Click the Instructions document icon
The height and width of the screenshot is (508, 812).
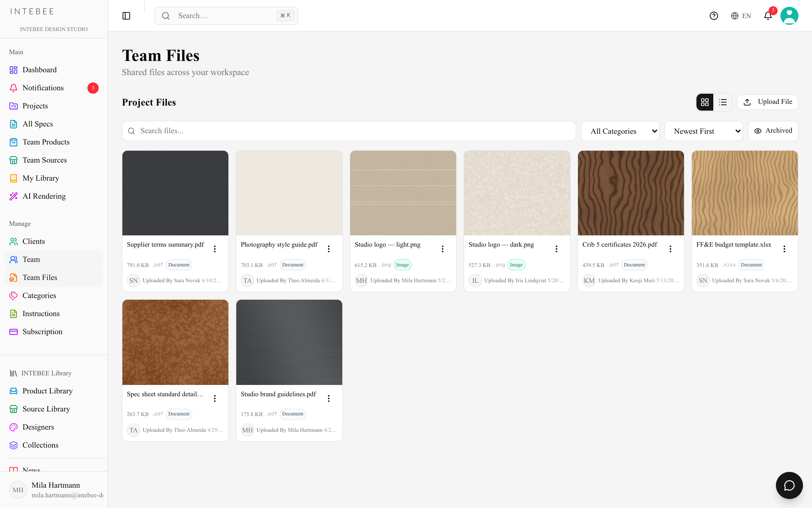[x=14, y=314]
